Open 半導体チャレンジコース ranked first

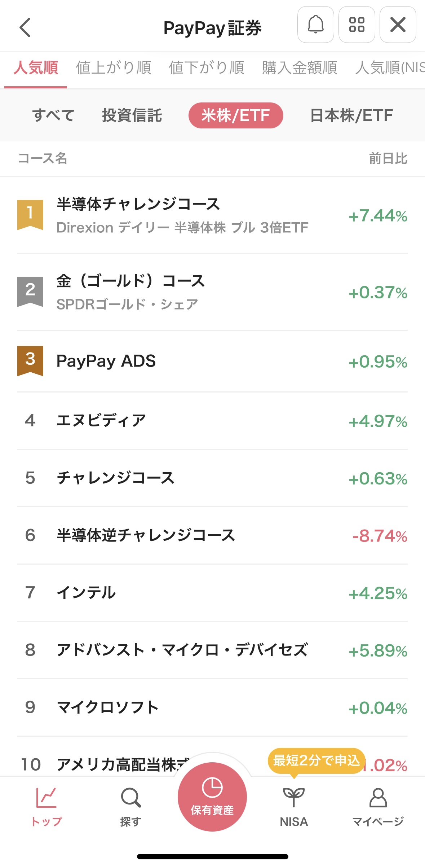coord(182,215)
